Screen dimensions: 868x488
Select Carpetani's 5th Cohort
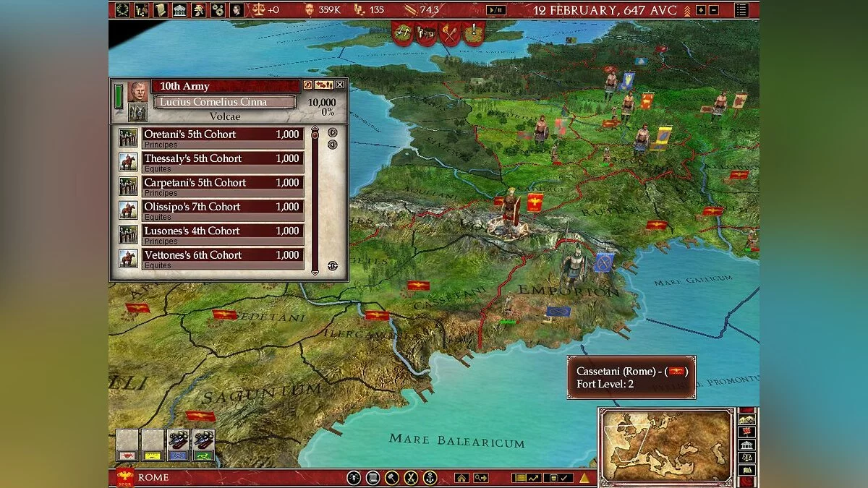coord(221,185)
